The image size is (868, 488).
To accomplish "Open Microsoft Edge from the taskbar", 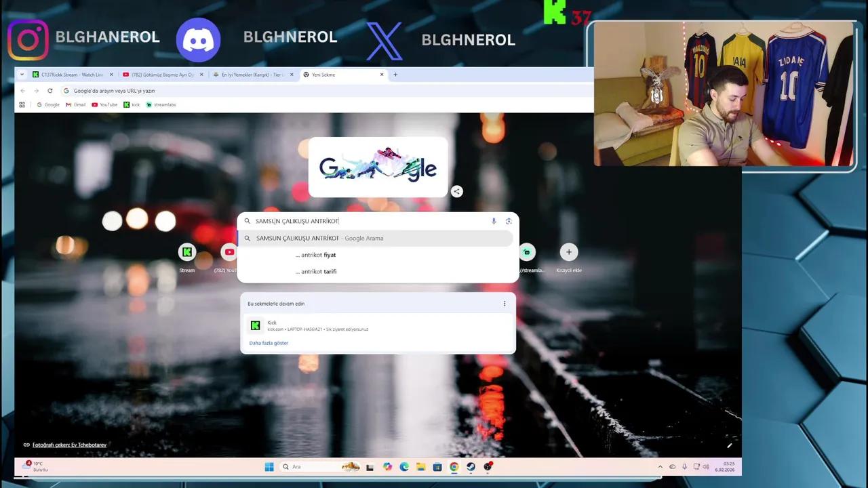I will point(404,467).
